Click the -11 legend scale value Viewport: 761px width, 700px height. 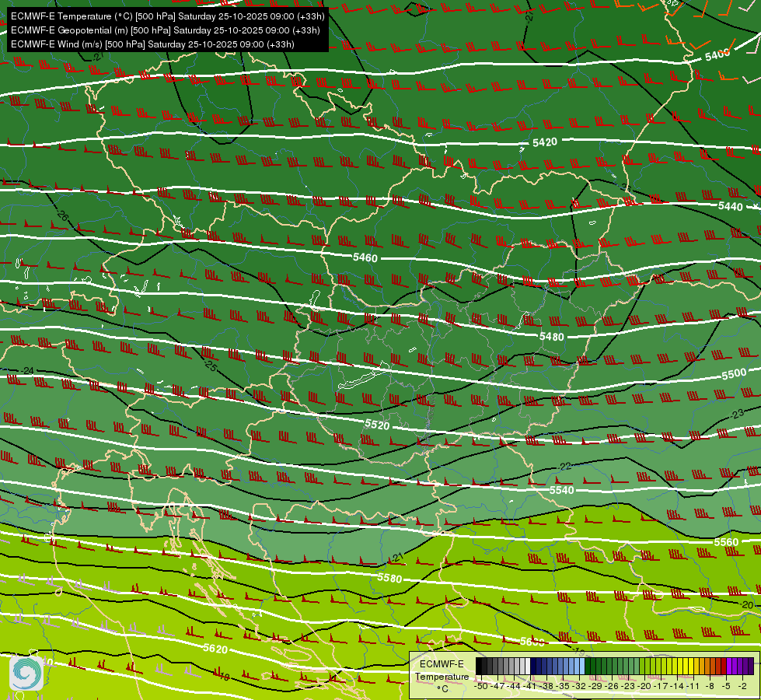coord(693,687)
